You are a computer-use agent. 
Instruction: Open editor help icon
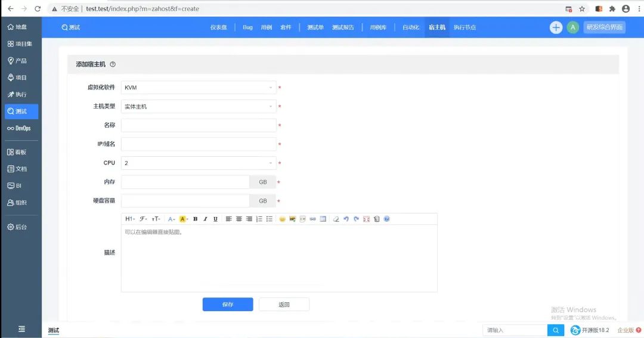click(x=386, y=219)
